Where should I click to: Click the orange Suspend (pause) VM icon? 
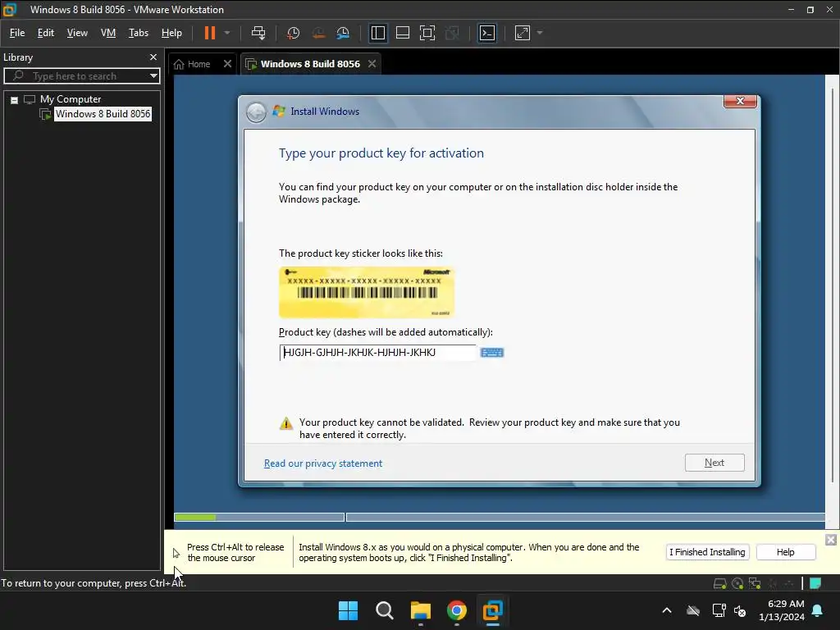[209, 33]
